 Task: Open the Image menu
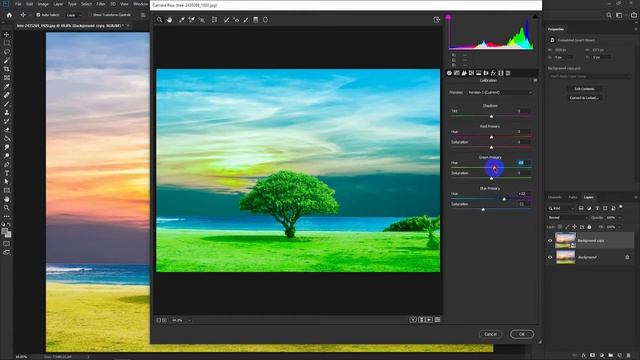pos(43,4)
